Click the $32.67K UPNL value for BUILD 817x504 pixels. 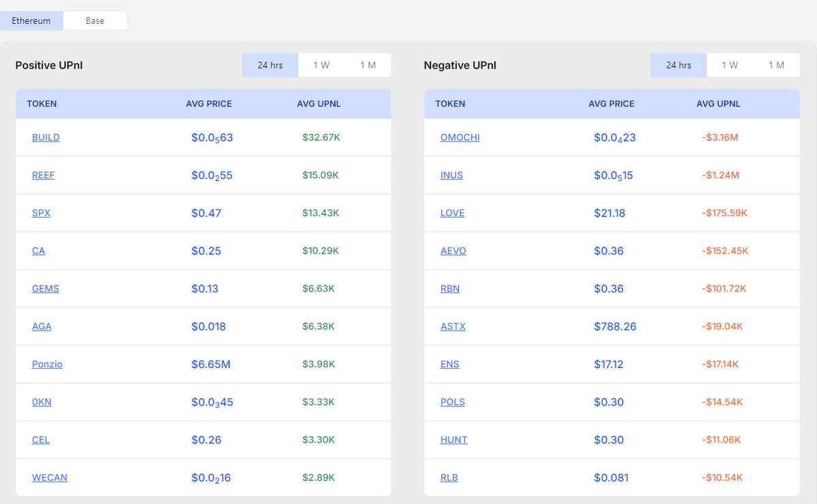tap(321, 137)
